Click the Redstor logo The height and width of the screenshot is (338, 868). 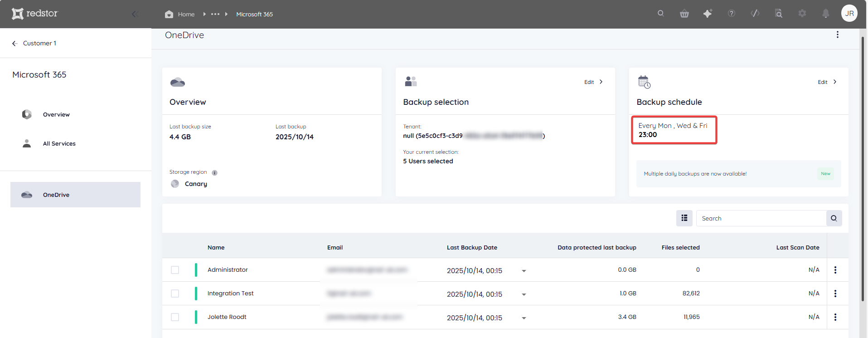point(35,14)
